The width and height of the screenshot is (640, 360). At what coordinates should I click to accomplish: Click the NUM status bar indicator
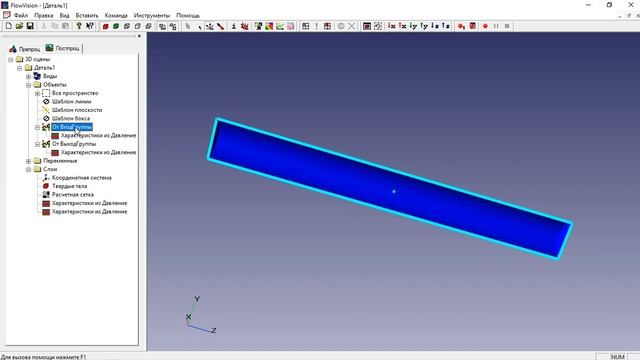point(618,357)
